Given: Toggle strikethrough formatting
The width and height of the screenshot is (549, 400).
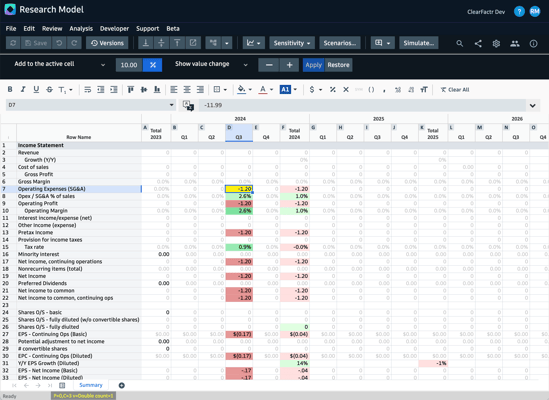Looking at the screenshot, I should [49, 90].
